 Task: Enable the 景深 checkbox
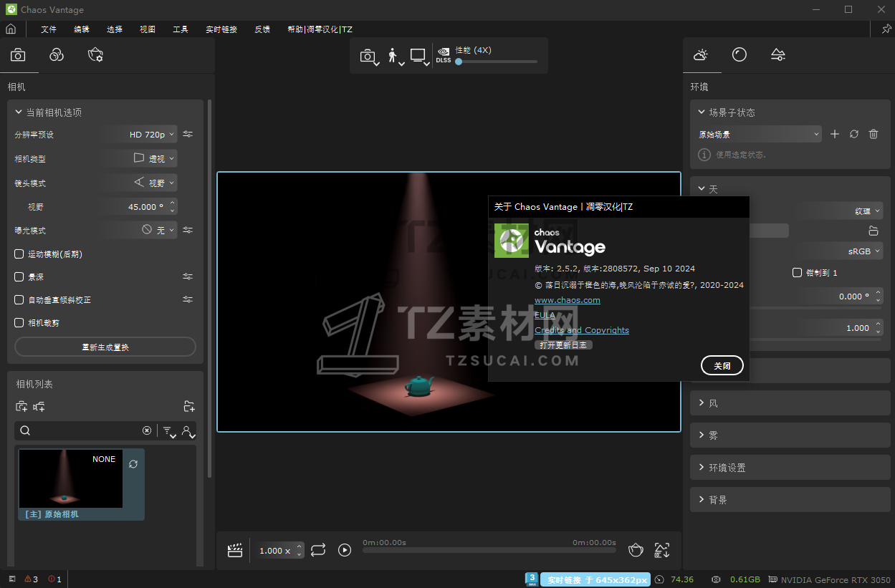point(19,277)
